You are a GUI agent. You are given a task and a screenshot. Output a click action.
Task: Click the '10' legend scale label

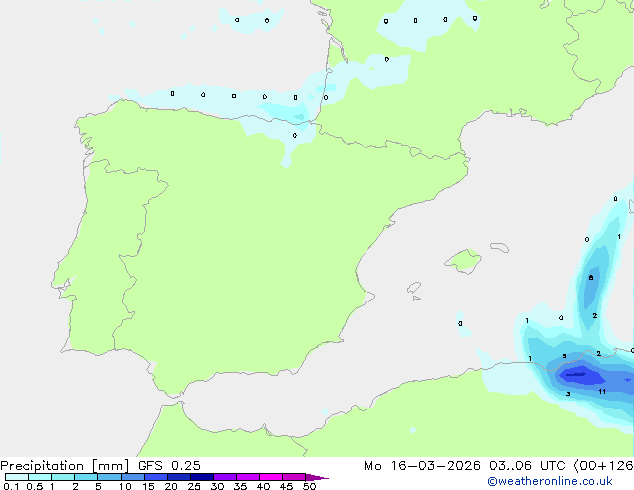pyautogui.click(x=125, y=486)
